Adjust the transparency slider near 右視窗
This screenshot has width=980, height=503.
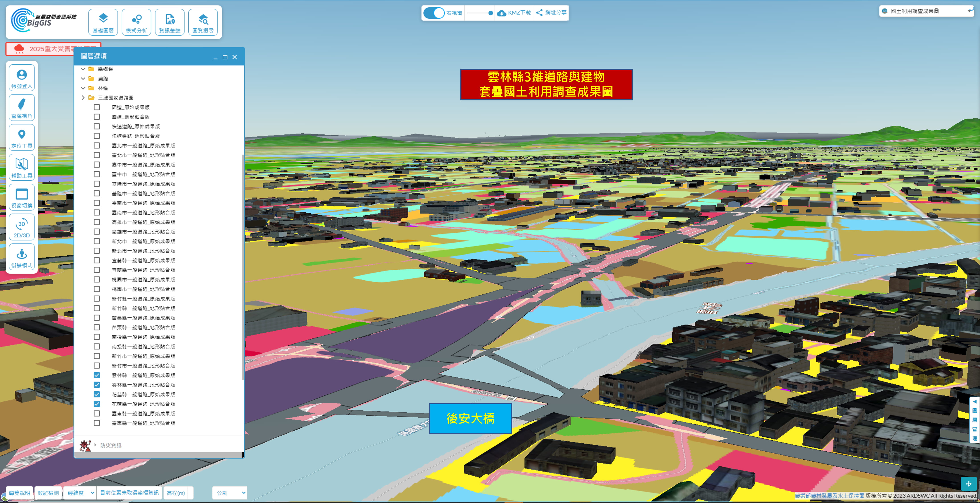[x=490, y=13]
